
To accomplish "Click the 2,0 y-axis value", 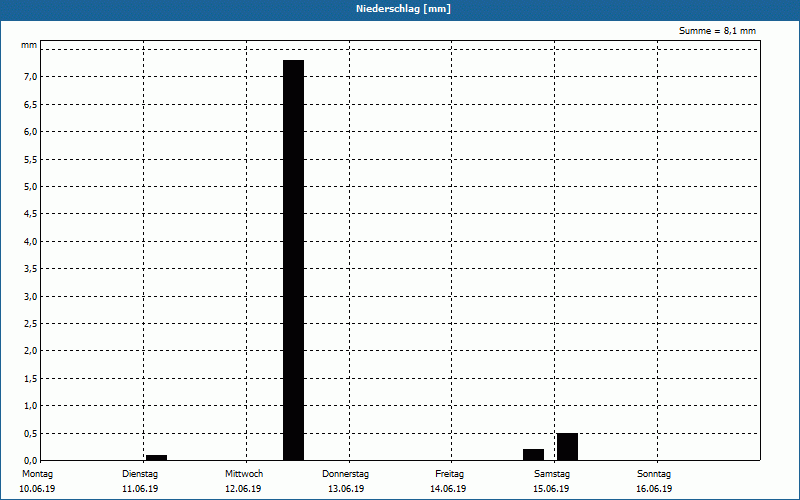I will click(31, 351).
